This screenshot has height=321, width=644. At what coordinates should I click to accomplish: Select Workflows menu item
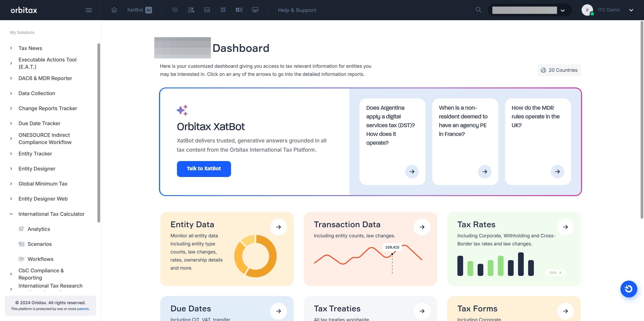[40, 259]
